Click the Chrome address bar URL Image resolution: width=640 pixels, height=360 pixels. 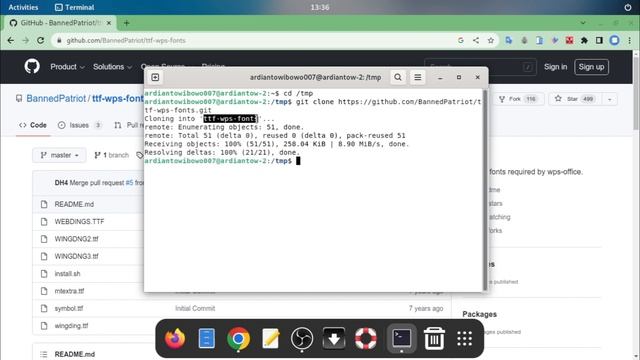(126, 40)
